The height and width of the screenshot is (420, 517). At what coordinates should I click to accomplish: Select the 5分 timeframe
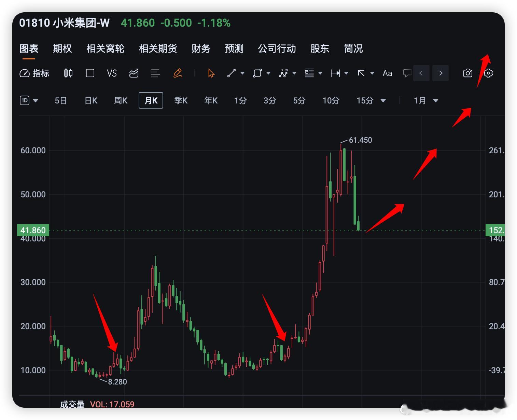[x=299, y=100]
